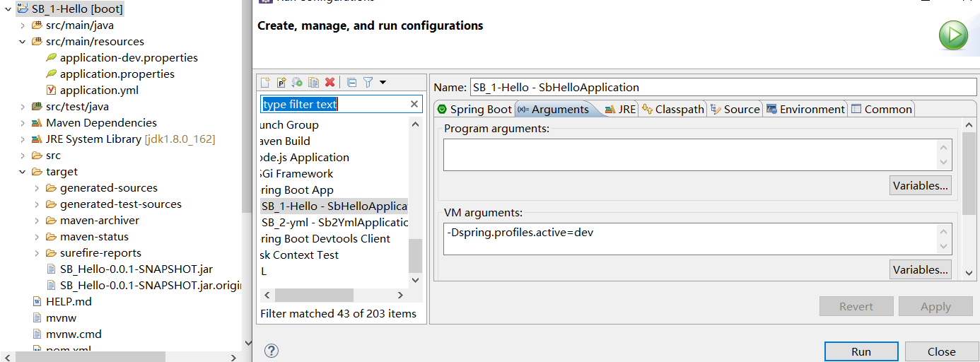Select SB_2-yml configuration entry
Screen dimensions: 980x362
(334, 222)
